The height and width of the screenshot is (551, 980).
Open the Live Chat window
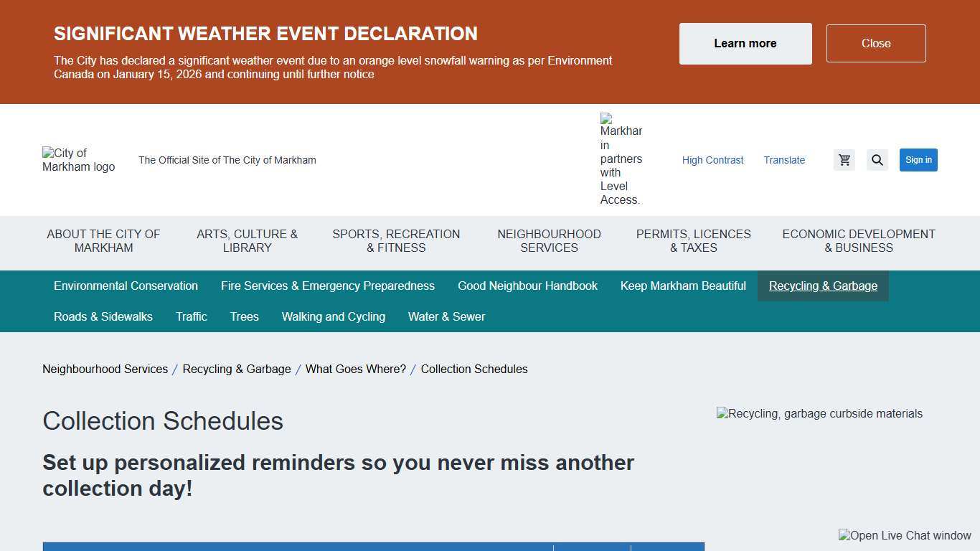click(905, 535)
